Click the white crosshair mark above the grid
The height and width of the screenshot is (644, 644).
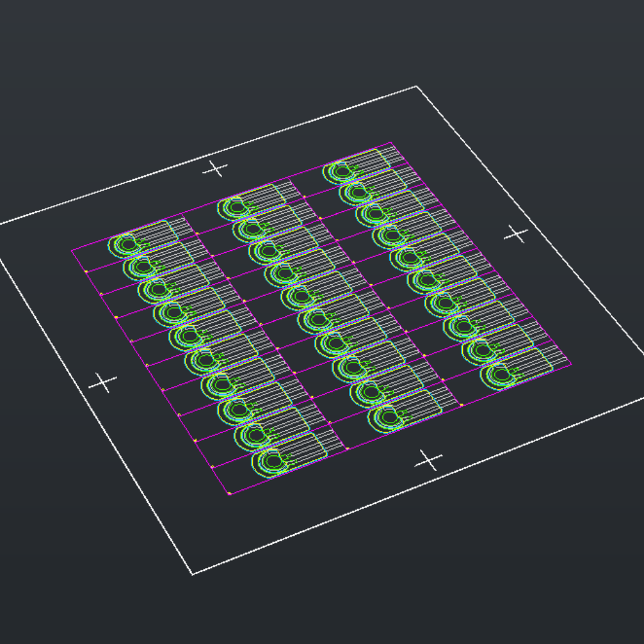pyautogui.click(x=215, y=169)
